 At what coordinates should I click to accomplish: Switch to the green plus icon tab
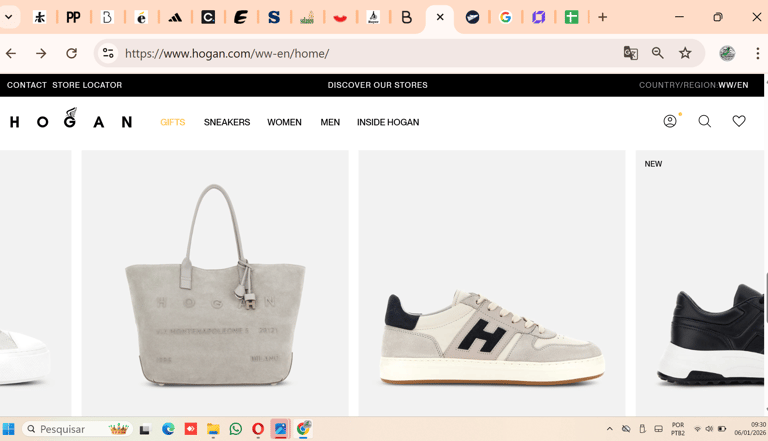[571, 18]
